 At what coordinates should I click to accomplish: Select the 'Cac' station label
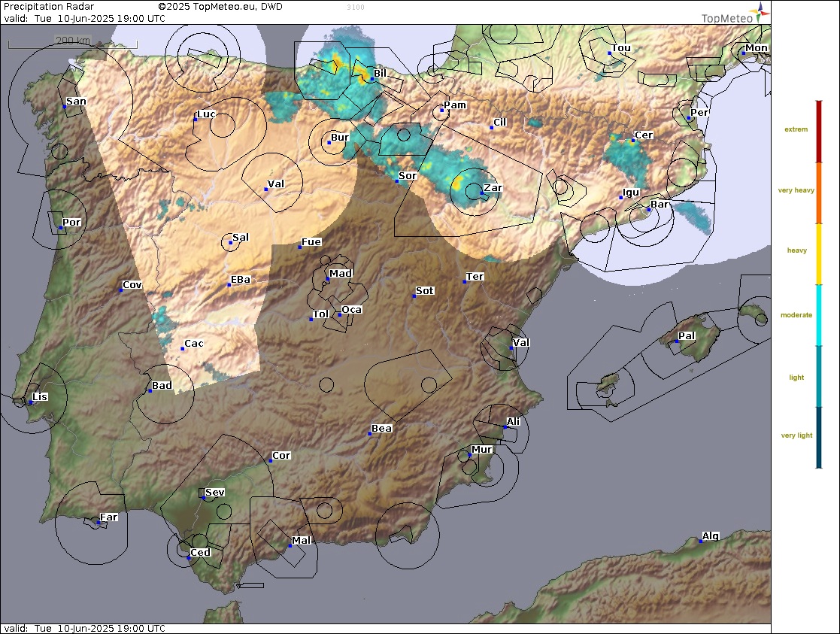coord(194,344)
